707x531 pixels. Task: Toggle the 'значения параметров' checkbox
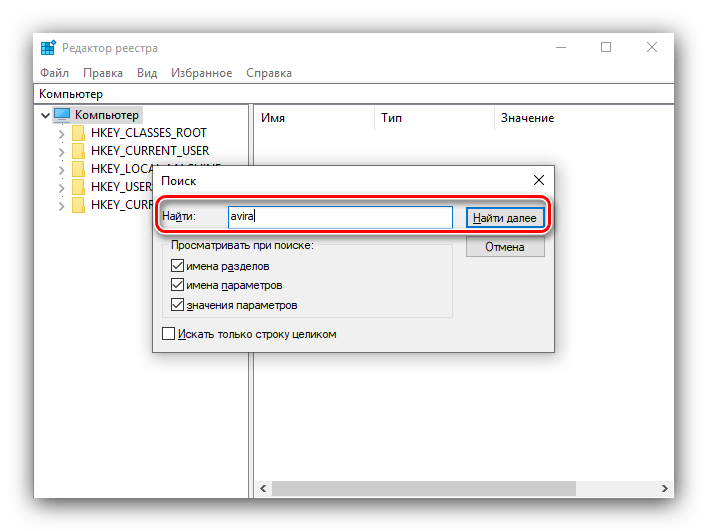[x=177, y=305]
